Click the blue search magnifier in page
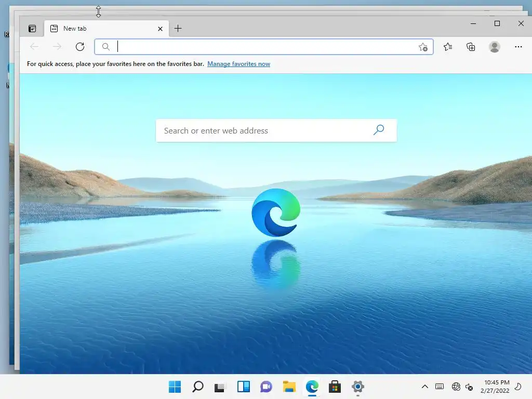The height and width of the screenshot is (399, 532). (379, 130)
